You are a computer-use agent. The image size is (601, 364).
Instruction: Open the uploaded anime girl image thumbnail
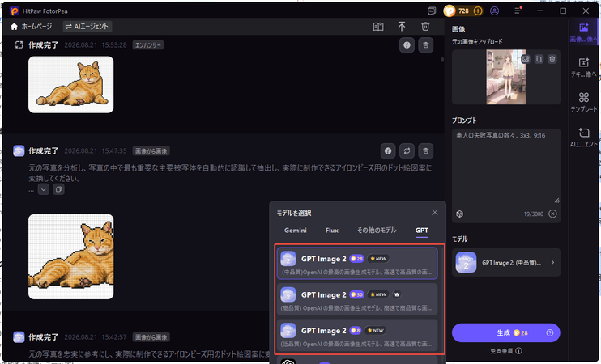(506, 77)
